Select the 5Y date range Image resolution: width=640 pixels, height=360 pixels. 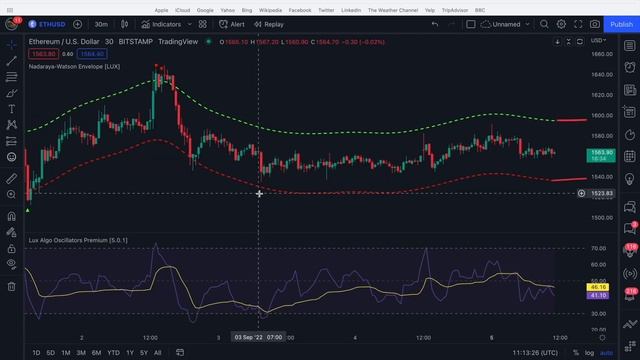pos(144,353)
